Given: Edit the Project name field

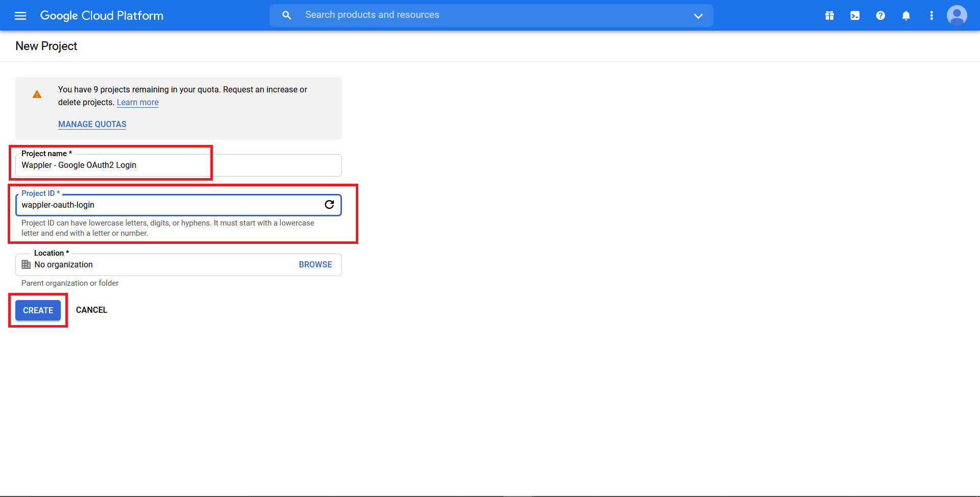Looking at the screenshot, I should click(x=179, y=165).
